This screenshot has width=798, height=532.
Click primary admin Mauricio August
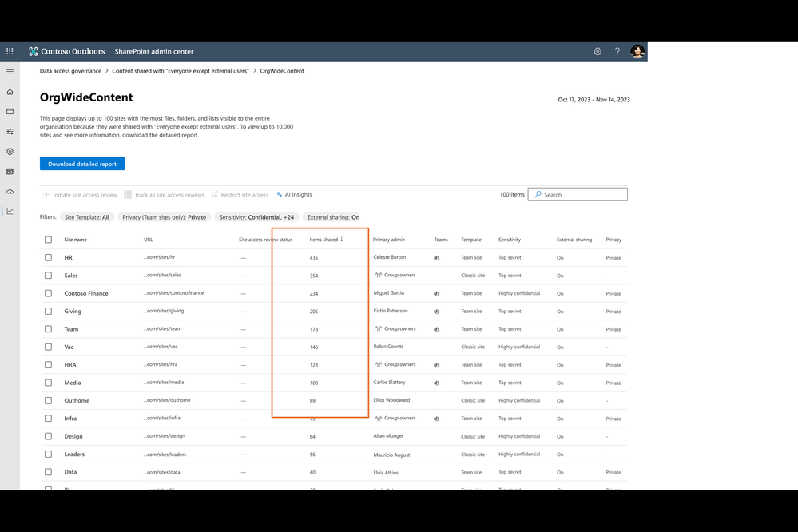(391, 455)
